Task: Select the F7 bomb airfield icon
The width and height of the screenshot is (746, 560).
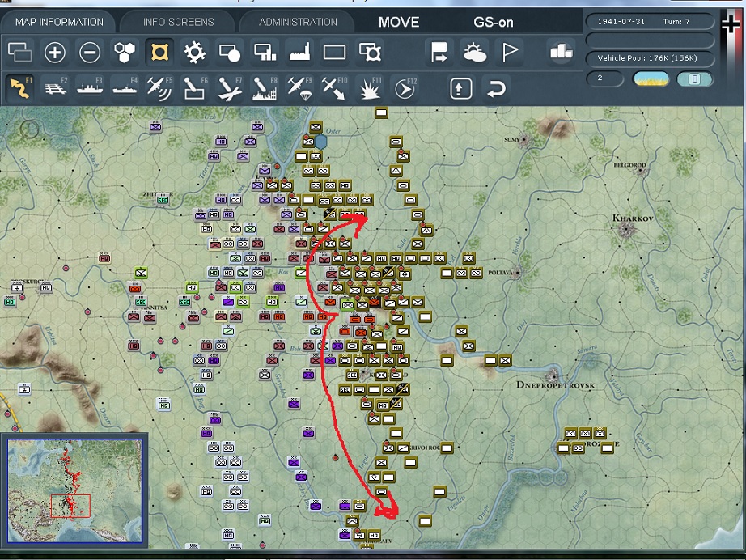Action: pos(230,88)
